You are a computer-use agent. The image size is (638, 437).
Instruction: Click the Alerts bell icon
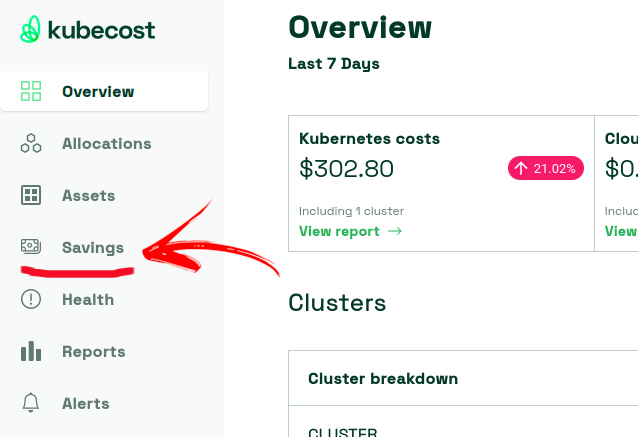[31, 403]
